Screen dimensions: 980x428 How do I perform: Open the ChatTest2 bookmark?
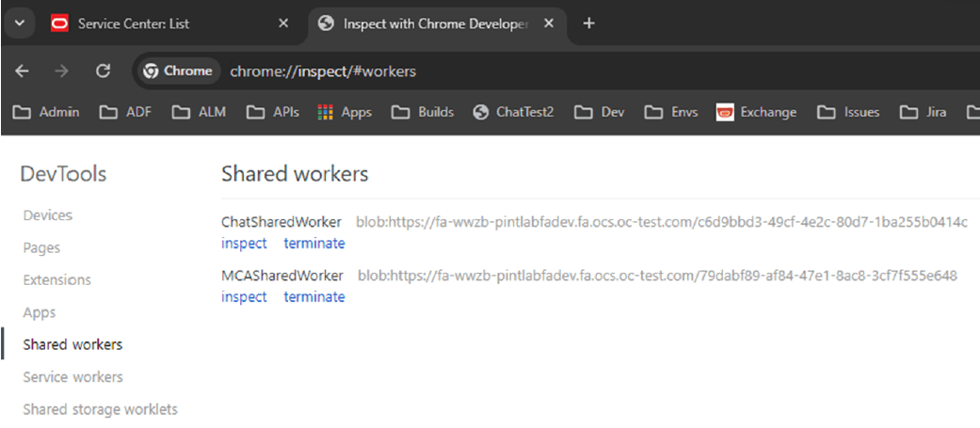point(514,113)
